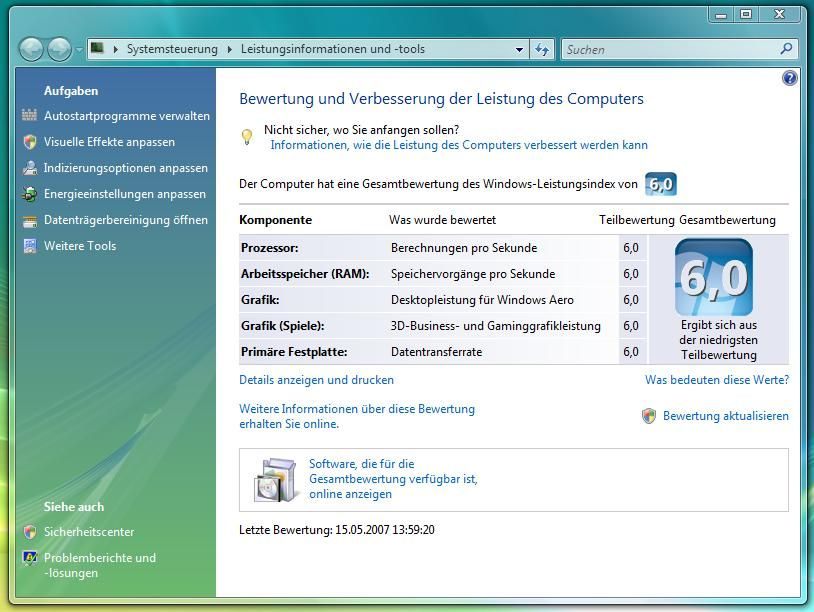814x612 pixels.
Task: Open Datenträgerbereinigung öffnen
Action: [x=126, y=220]
